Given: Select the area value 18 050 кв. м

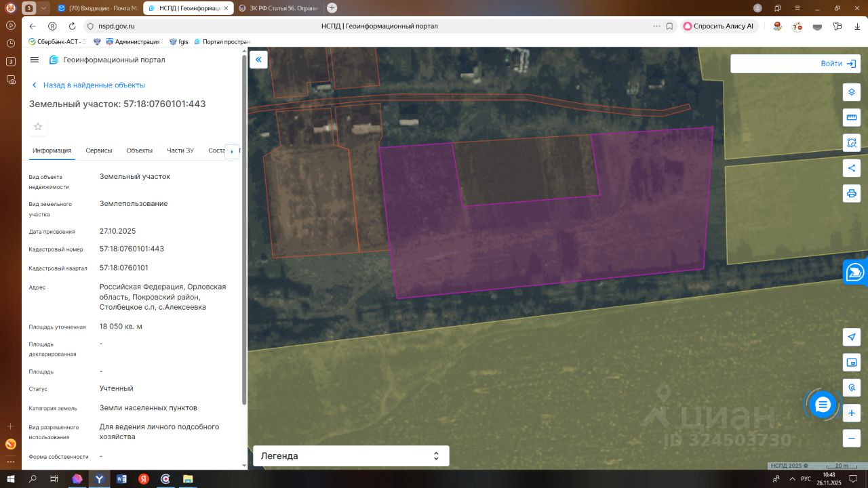Looking at the screenshot, I should tap(121, 327).
